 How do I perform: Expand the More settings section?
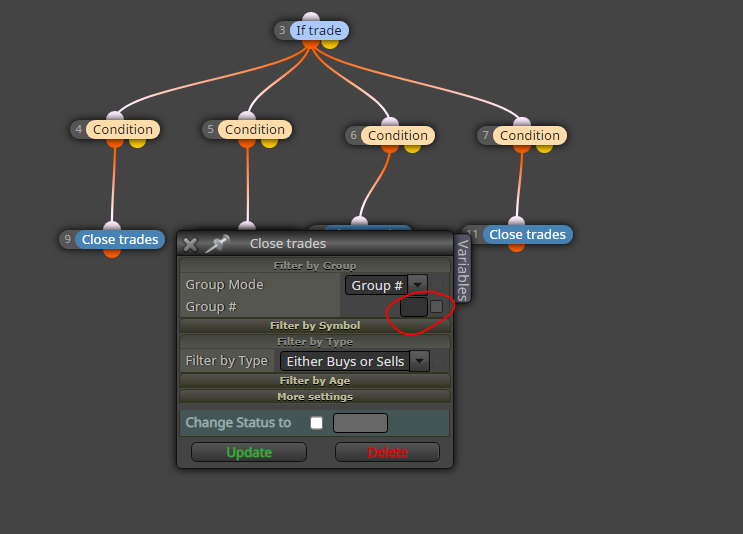[315, 397]
